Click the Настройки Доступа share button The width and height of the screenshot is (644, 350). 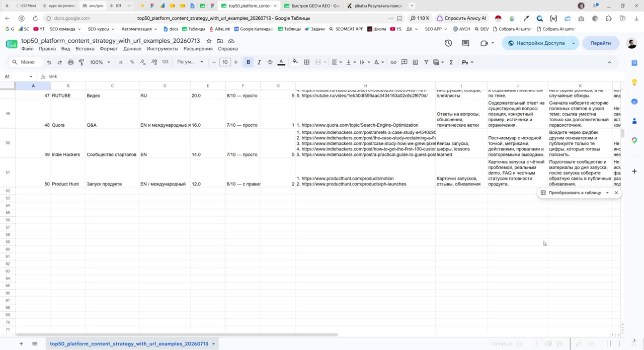tap(536, 43)
